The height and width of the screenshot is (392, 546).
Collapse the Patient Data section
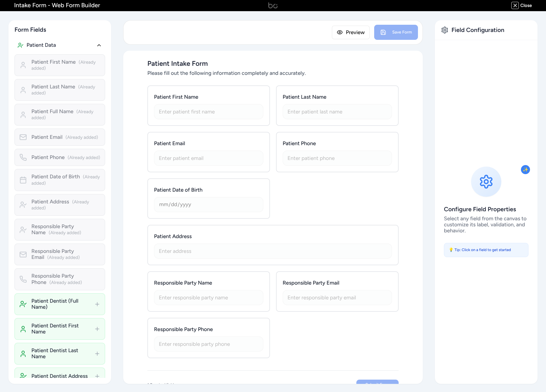click(x=99, y=45)
